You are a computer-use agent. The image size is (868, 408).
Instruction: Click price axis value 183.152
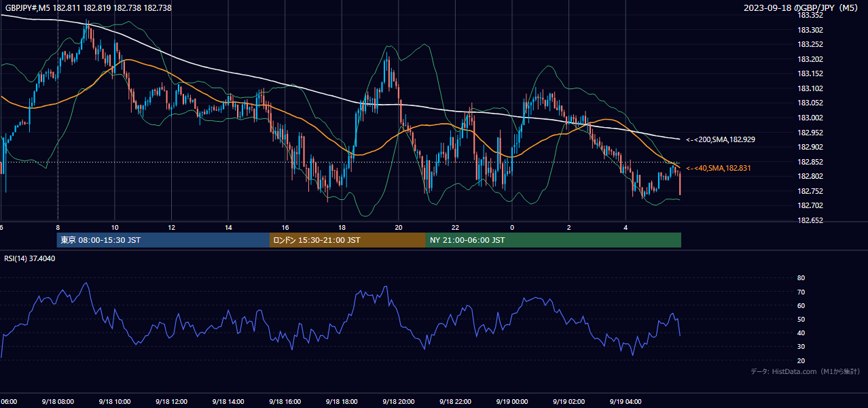(810, 73)
